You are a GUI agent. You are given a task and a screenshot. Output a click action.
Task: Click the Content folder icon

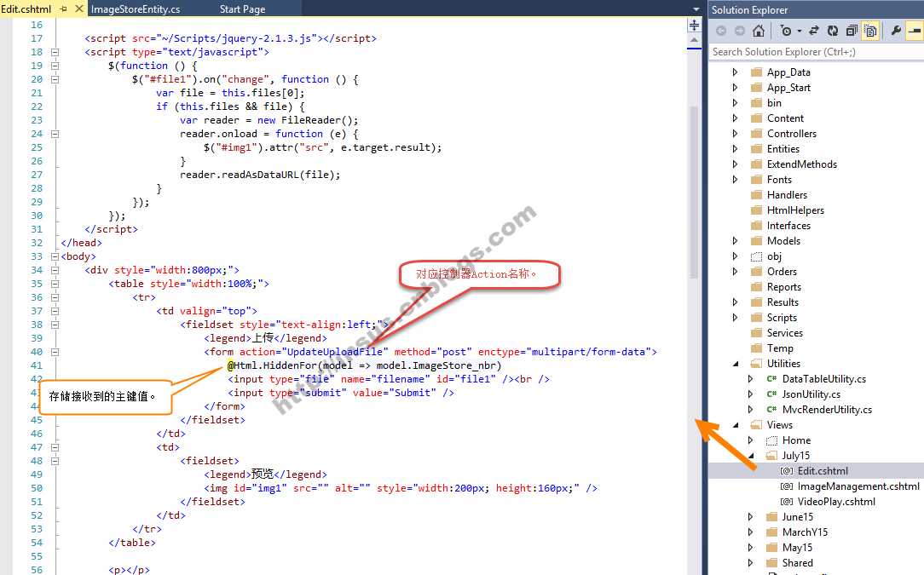(757, 118)
